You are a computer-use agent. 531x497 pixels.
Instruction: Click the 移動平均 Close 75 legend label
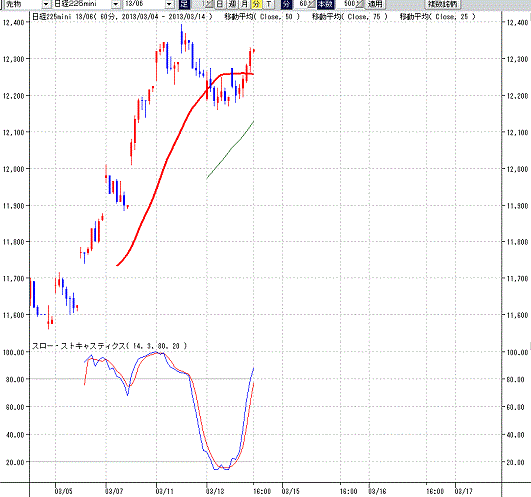(x=349, y=17)
